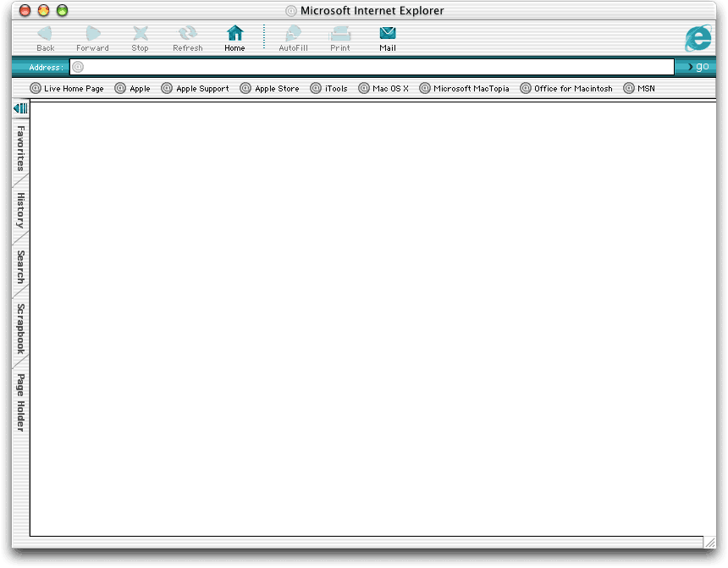
Task: Expand the Page Holder side tab
Action: [20, 402]
